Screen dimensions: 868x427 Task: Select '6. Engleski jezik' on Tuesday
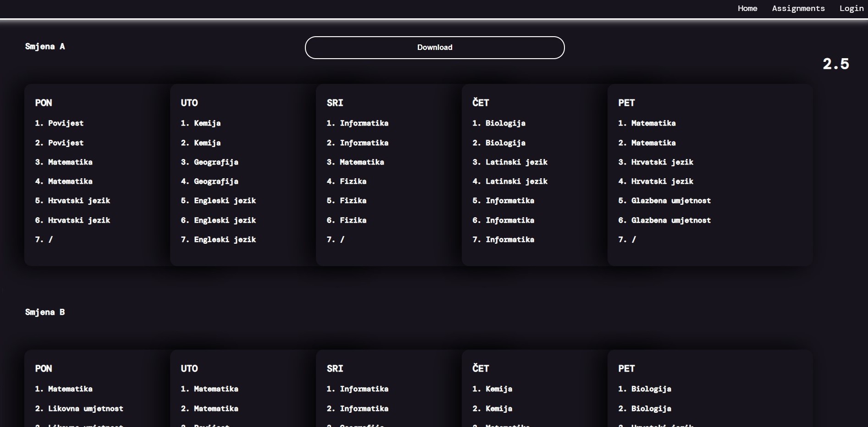(x=219, y=220)
